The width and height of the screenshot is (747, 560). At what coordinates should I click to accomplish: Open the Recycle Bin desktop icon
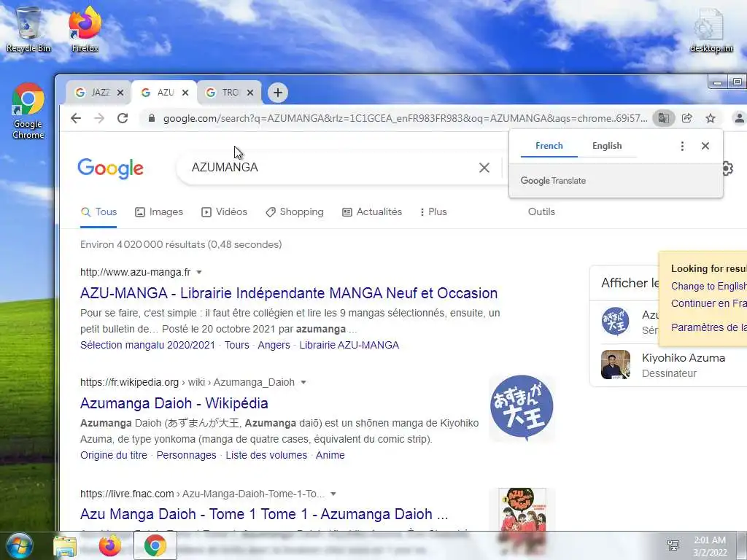tap(28, 29)
